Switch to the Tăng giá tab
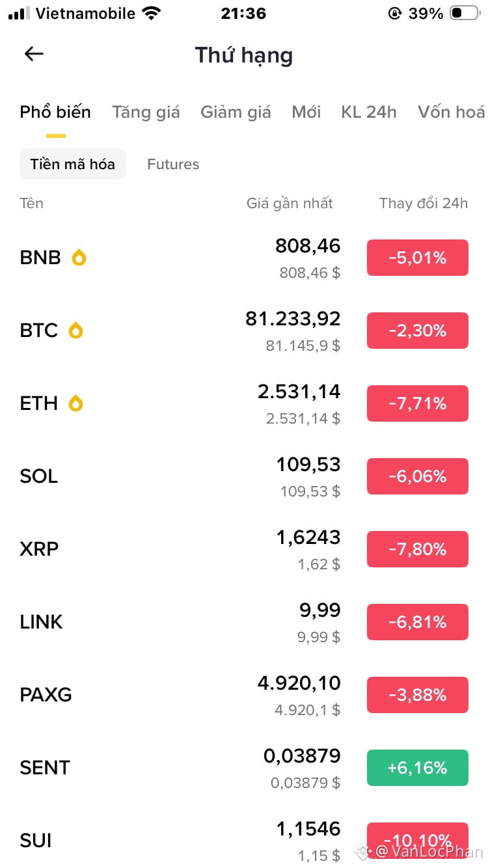Viewport: 488px width, 868px height. 146,112
